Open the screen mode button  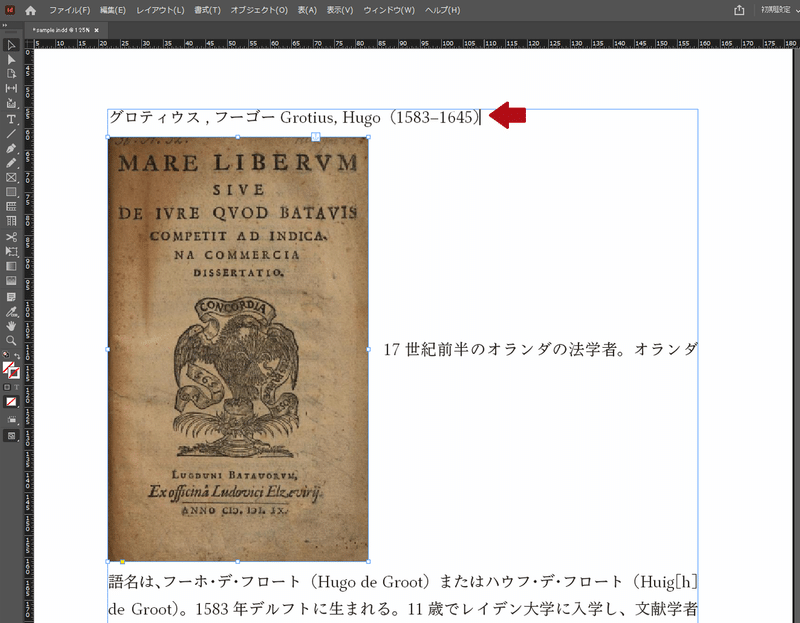point(11,436)
